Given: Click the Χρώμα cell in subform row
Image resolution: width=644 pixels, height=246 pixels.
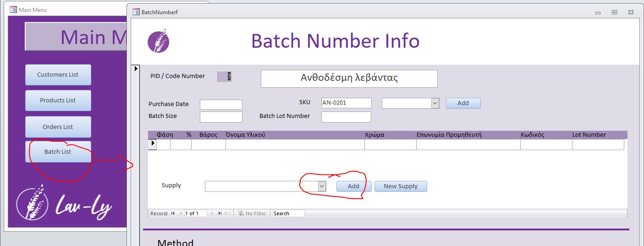Looking at the screenshot, I should point(391,145).
